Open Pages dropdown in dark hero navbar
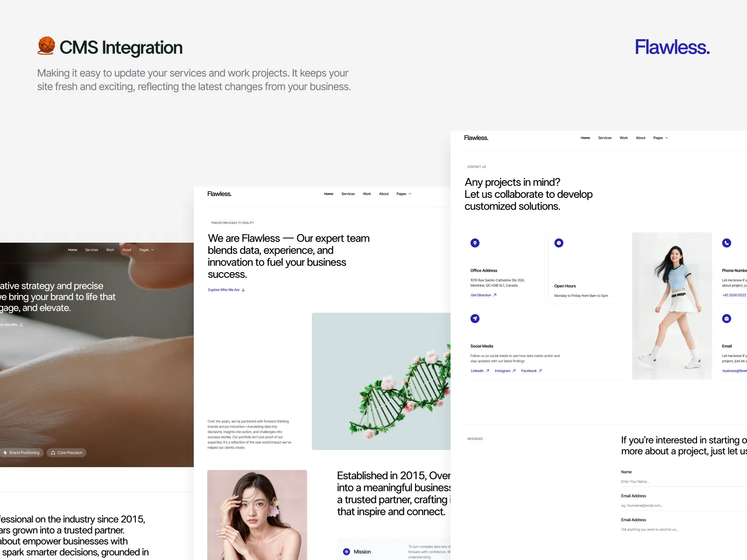 click(x=147, y=250)
